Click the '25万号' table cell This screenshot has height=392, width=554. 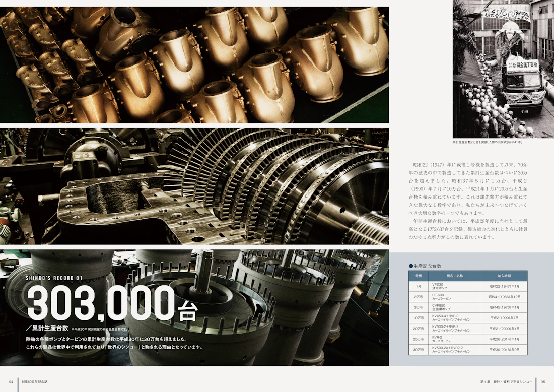419,339
